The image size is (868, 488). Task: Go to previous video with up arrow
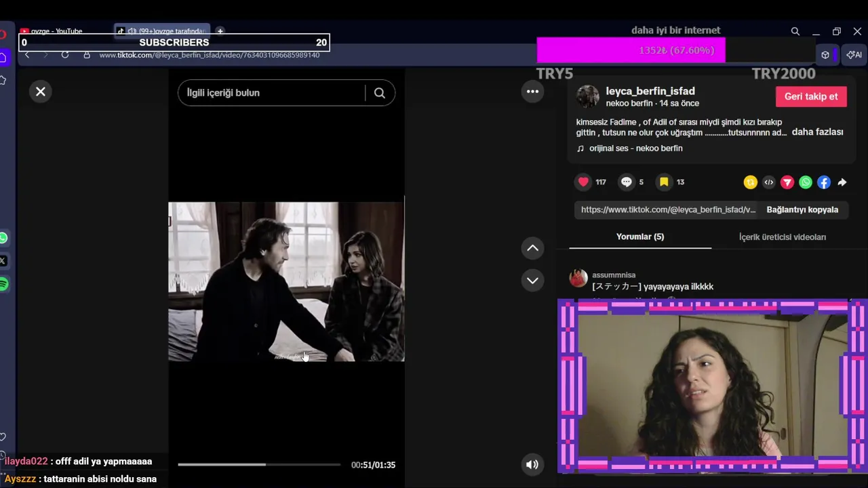pyautogui.click(x=532, y=248)
